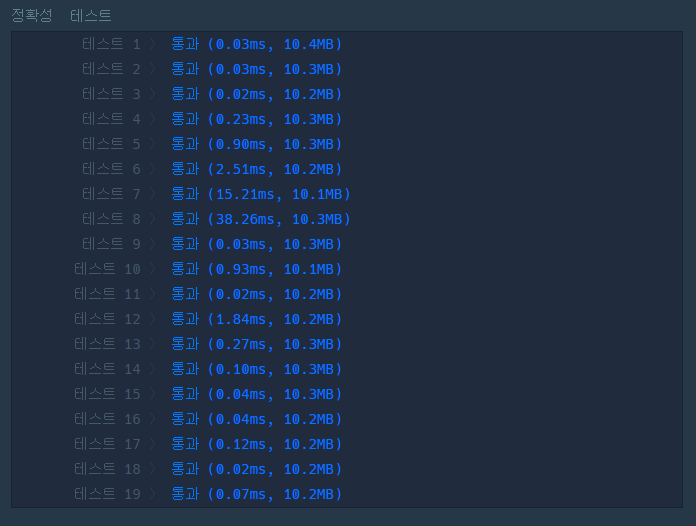Select the 테스트 3 row label
This screenshot has width=696, height=526.
point(111,94)
